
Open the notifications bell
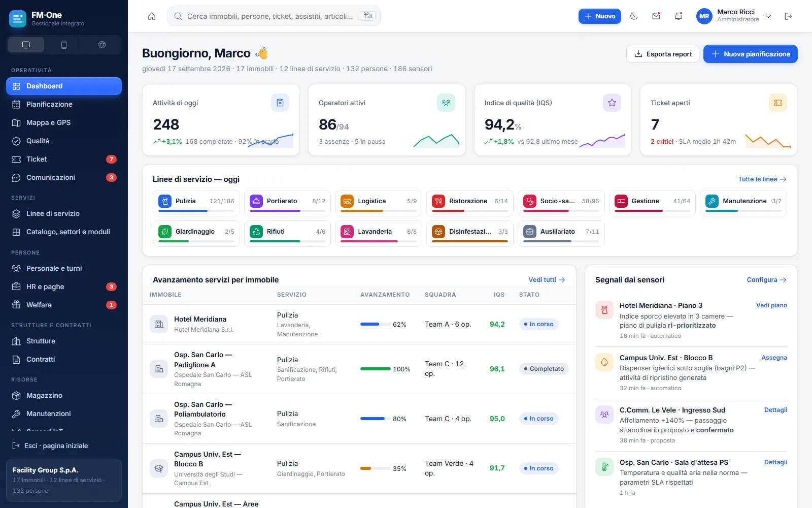pos(679,16)
